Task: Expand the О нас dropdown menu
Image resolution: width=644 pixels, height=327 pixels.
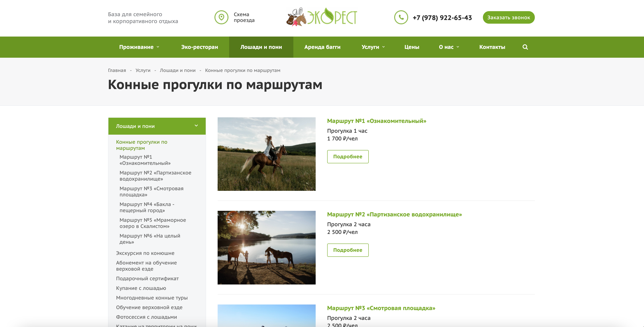Action: click(x=449, y=47)
